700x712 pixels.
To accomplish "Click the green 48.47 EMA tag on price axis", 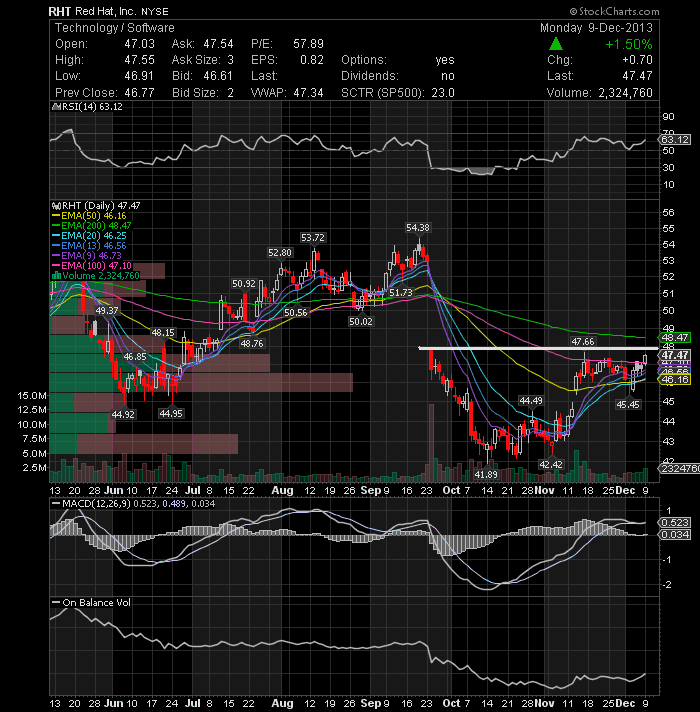I will coord(675,337).
